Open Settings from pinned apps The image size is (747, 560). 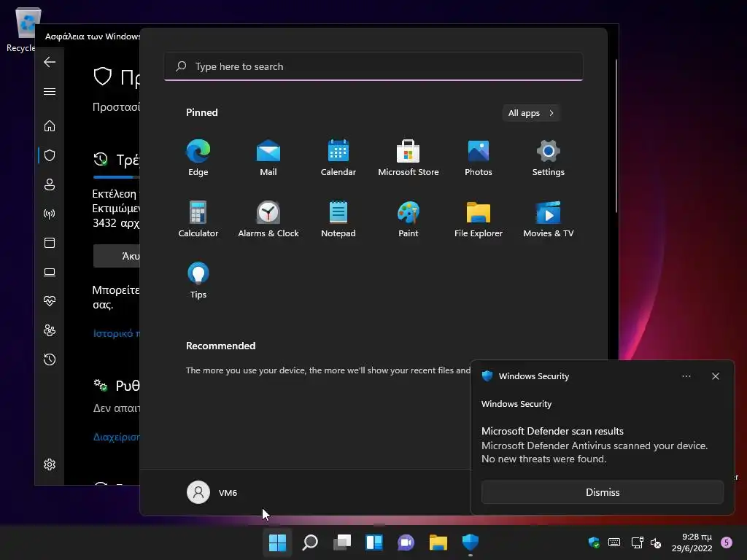549,157
